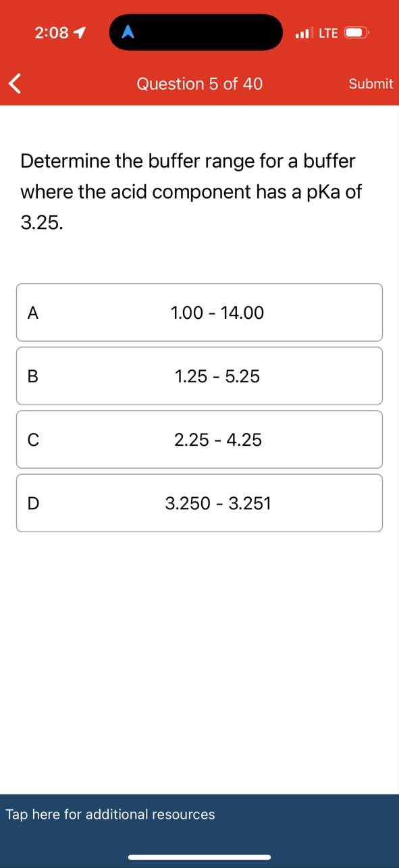
Task: Select answer B: 1.25 - 5.25
Action: click(x=199, y=376)
